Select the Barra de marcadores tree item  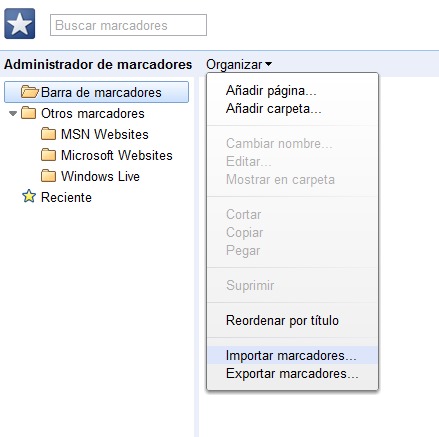tap(96, 92)
